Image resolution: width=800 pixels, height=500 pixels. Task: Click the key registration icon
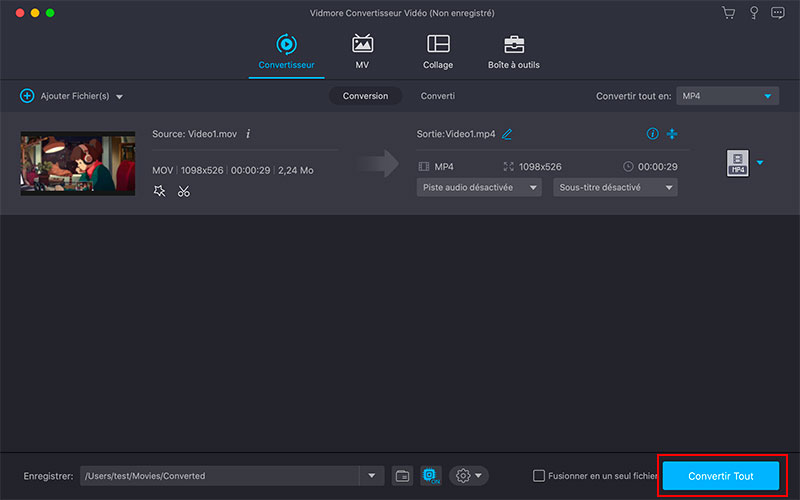tap(752, 13)
